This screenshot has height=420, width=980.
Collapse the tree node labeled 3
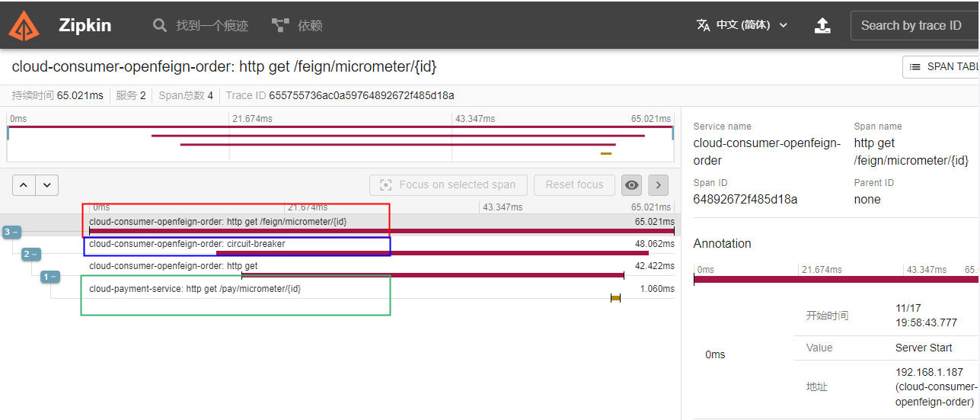(11, 232)
